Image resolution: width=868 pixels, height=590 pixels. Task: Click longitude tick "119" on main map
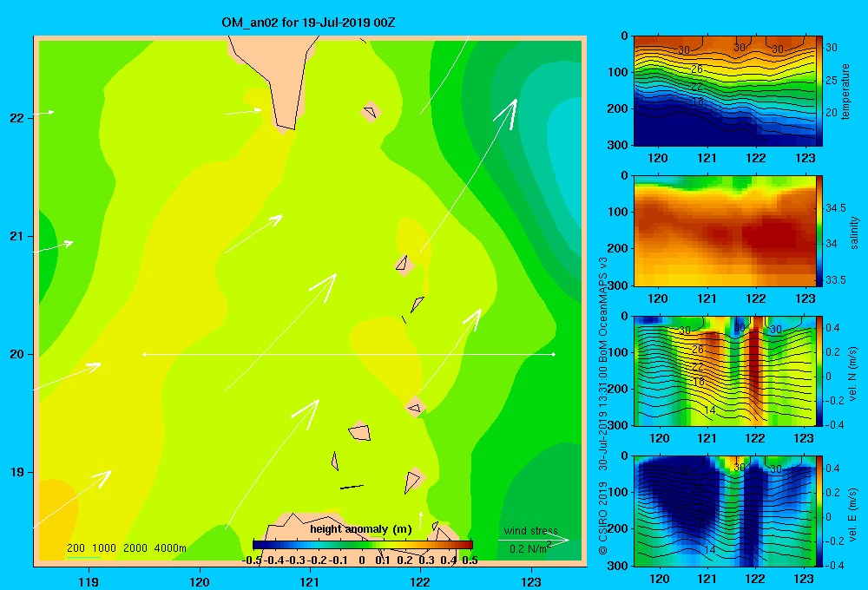pyautogui.click(x=89, y=581)
